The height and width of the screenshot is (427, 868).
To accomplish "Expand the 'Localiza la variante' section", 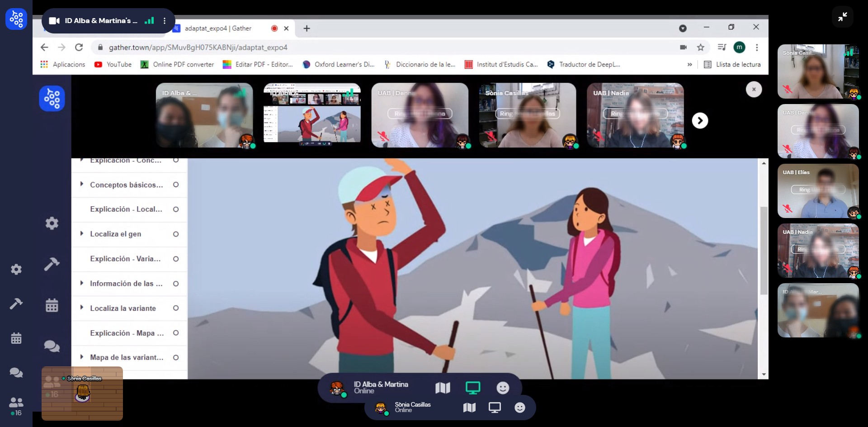I will point(82,308).
